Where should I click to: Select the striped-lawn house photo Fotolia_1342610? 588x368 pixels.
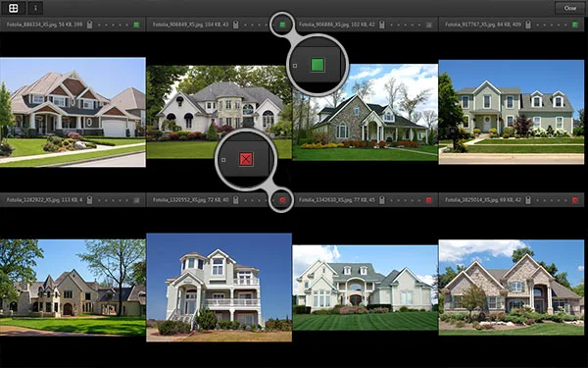[365, 288]
